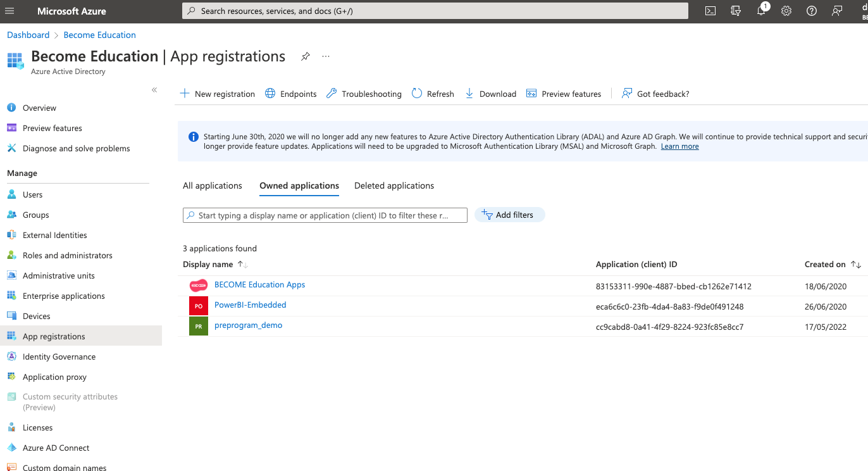Select client ID 83153311-990e-4887-bbed-cb1262e71412
The width and height of the screenshot is (868, 471).
coord(674,286)
